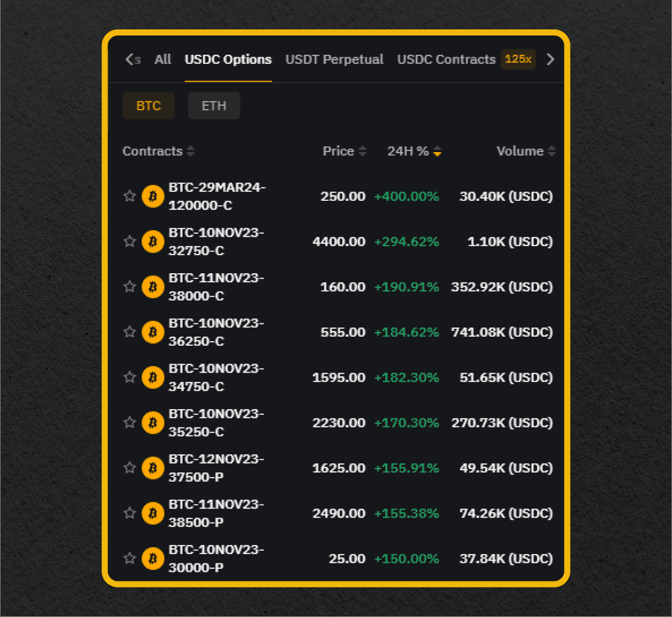
Task: Click the Bitcoin icon beside BTC-12NOV23-37500-P
Action: point(153,467)
